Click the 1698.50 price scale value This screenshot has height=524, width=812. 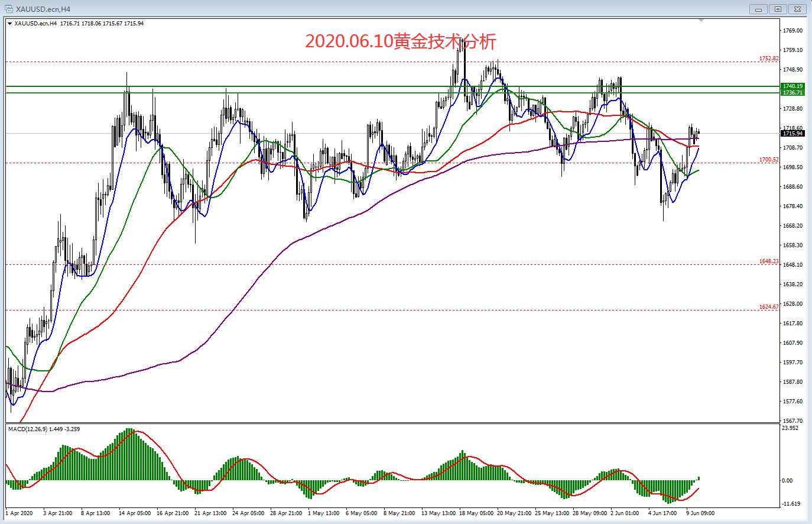click(x=792, y=167)
